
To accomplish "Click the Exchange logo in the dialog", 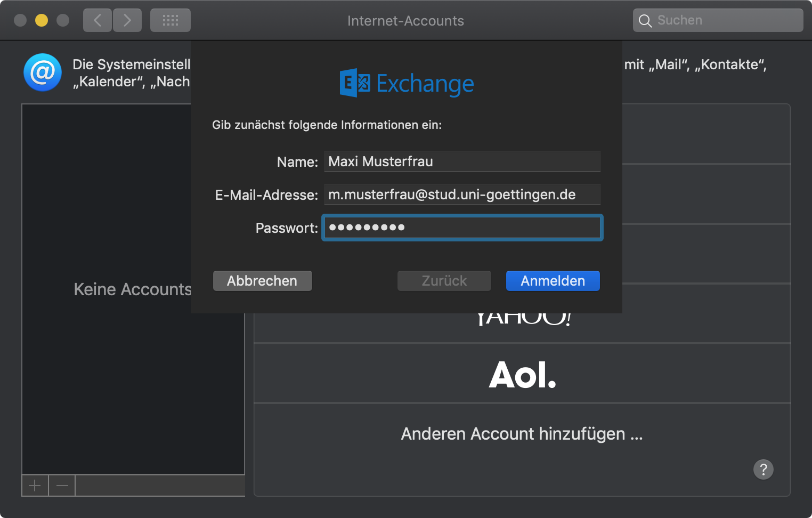I will click(407, 83).
